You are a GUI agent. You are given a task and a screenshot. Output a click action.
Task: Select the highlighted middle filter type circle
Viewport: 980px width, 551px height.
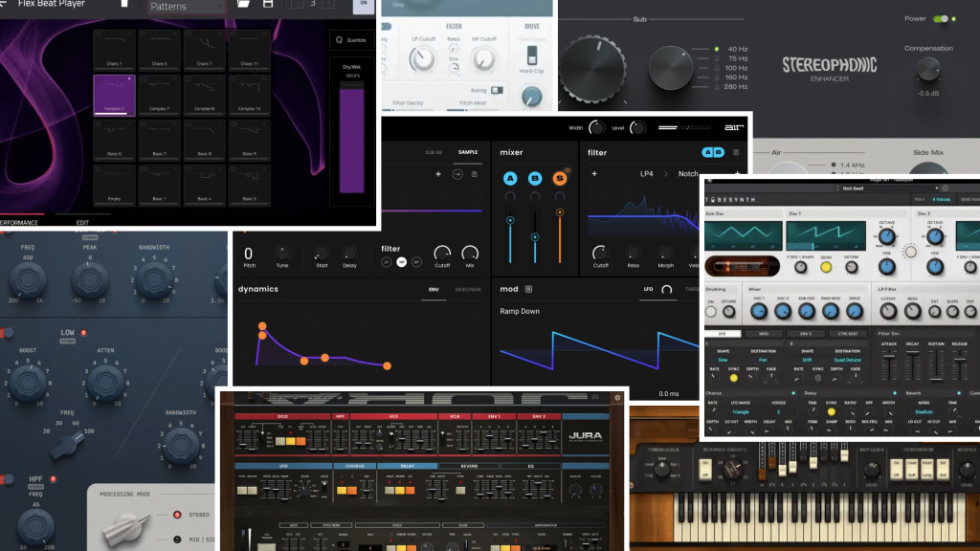pos(401,262)
